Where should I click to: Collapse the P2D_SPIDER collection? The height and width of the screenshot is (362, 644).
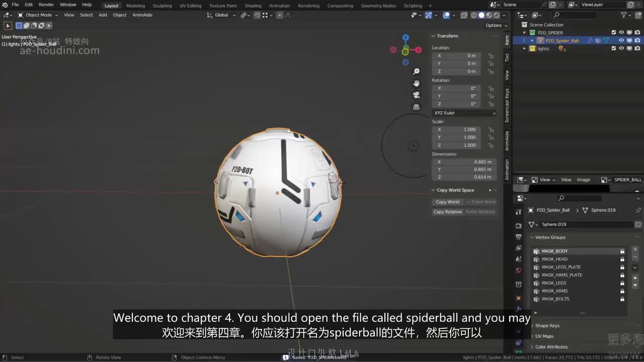tap(525, 33)
